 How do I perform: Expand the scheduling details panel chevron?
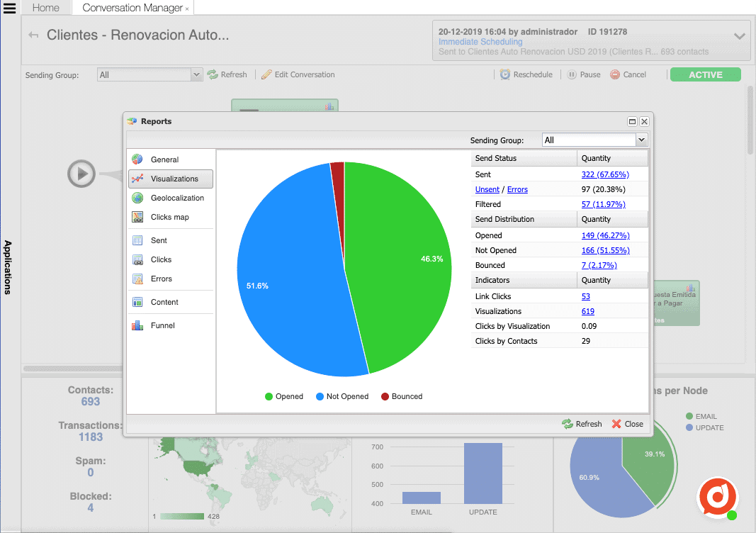click(x=740, y=36)
